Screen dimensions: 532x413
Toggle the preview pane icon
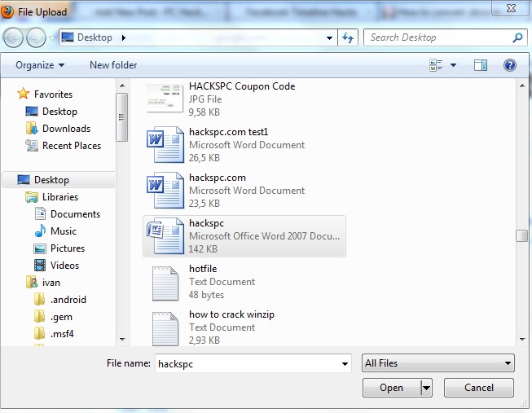[x=481, y=65]
